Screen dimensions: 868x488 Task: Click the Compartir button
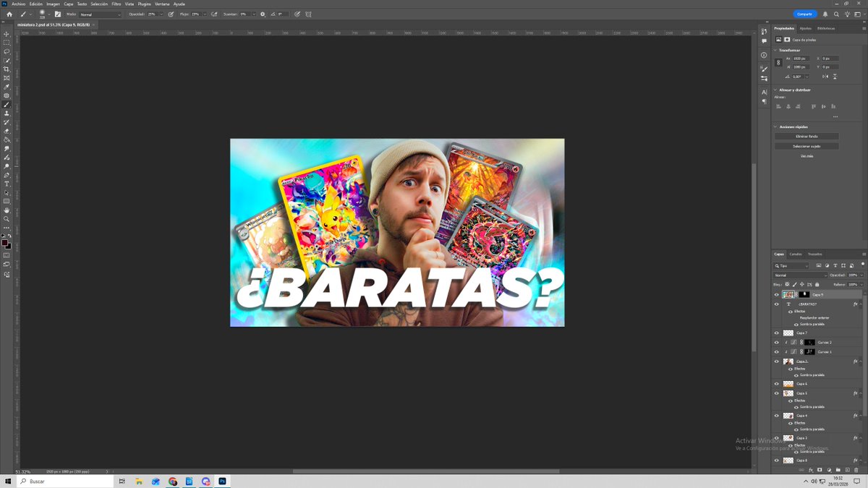tap(804, 14)
